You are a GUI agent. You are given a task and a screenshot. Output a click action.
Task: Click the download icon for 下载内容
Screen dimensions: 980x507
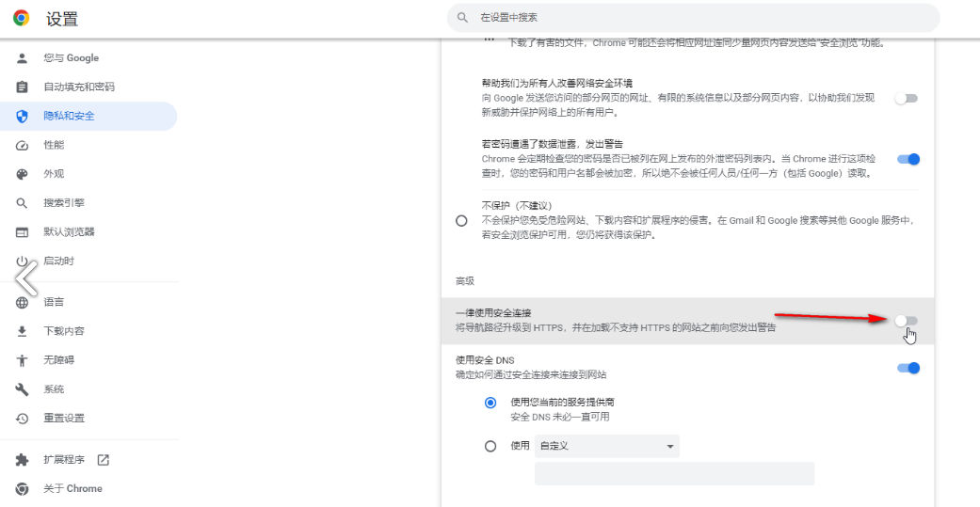22,331
